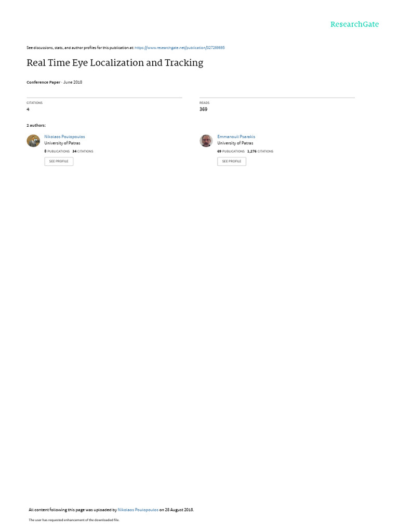Screen dimensions: 399x532
Task: Click University of Patras under Nikolaos Poulopoulos
Action: (x=62, y=143)
